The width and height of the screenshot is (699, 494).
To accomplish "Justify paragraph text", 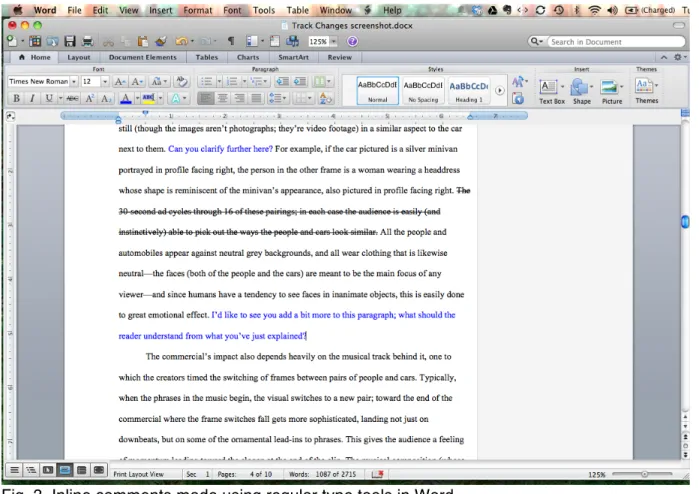I will pyautogui.click(x=256, y=99).
